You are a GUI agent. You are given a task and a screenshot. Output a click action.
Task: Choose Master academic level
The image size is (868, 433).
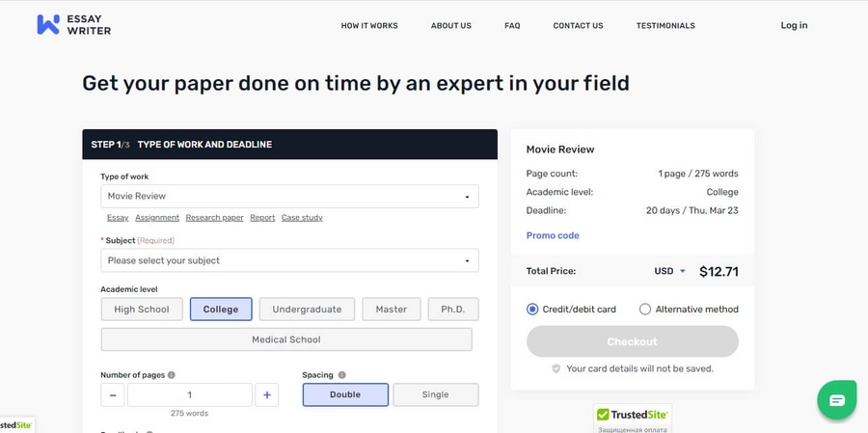392,309
